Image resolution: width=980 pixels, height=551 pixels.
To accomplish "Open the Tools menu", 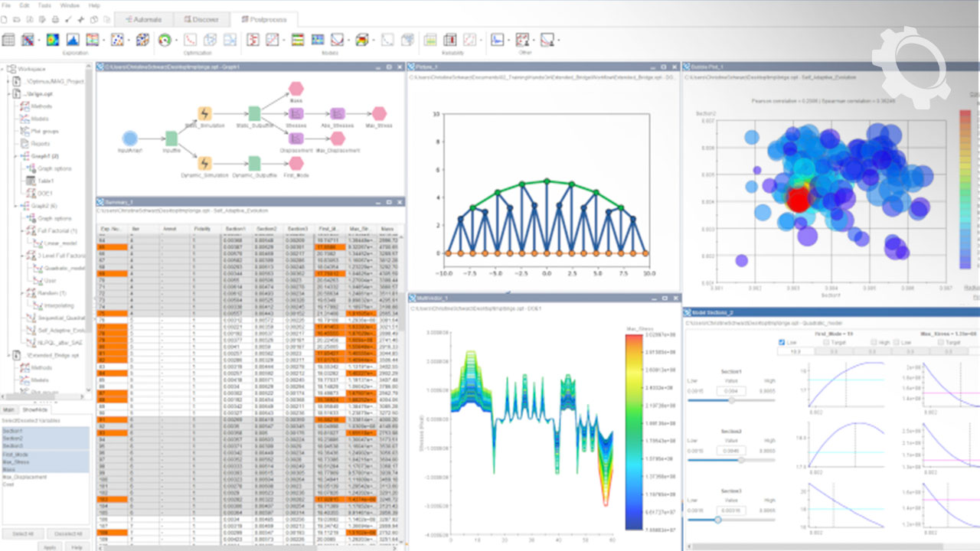I will [x=45, y=5].
